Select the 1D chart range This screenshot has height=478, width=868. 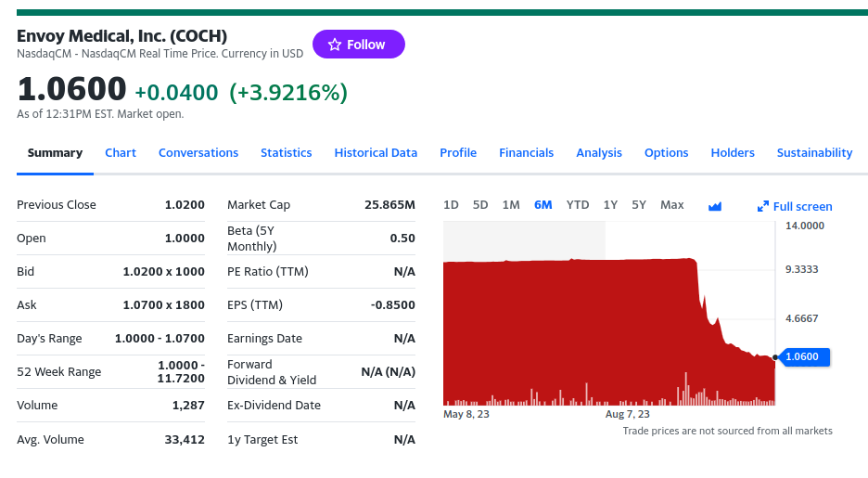(x=451, y=205)
